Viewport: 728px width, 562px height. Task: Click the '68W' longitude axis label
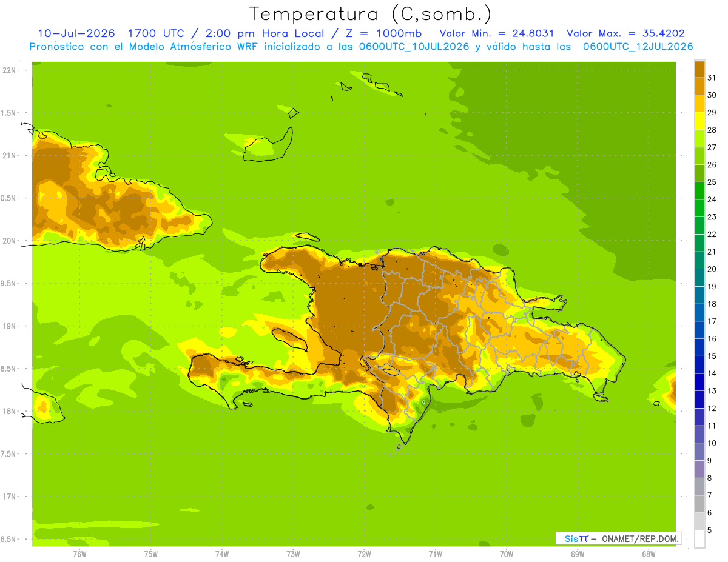tap(649, 554)
